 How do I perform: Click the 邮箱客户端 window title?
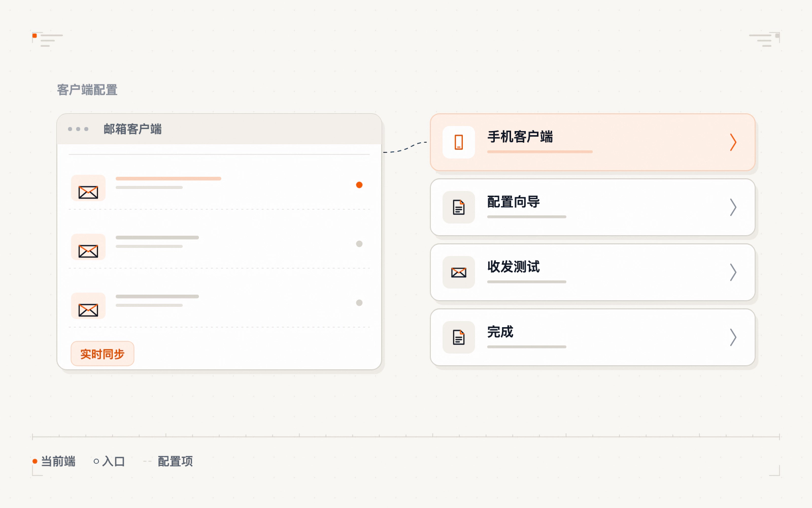point(132,129)
